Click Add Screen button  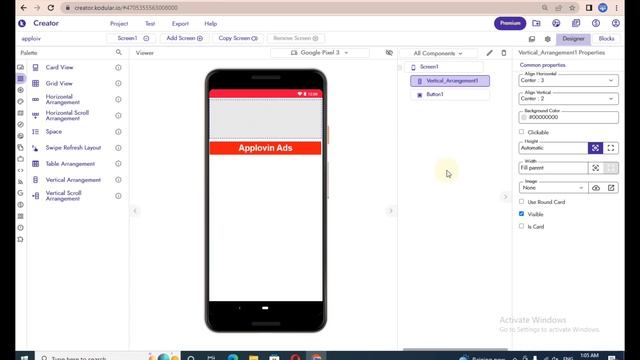(184, 38)
